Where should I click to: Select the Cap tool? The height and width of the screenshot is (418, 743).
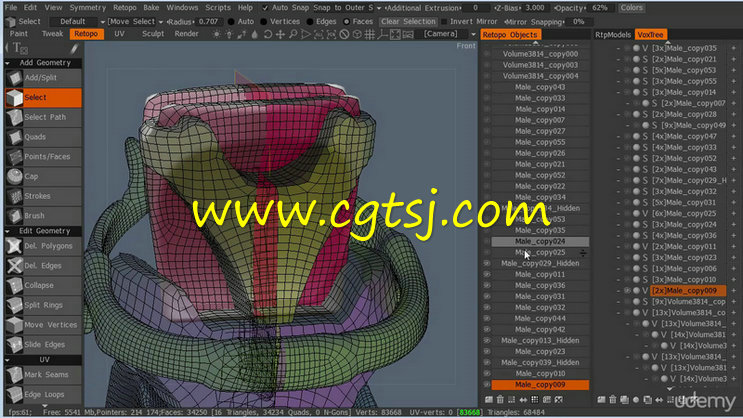pyautogui.click(x=43, y=176)
